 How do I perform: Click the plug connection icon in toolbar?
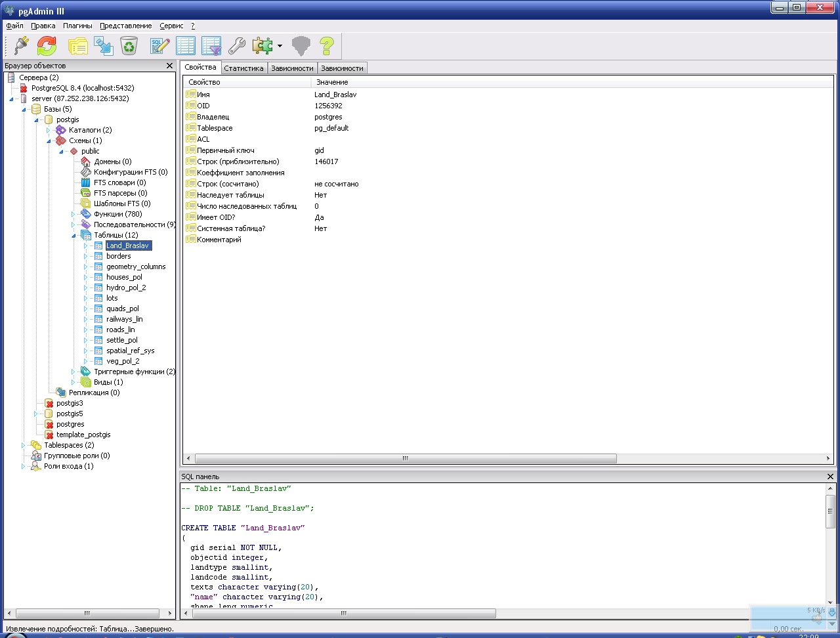pos(22,45)
